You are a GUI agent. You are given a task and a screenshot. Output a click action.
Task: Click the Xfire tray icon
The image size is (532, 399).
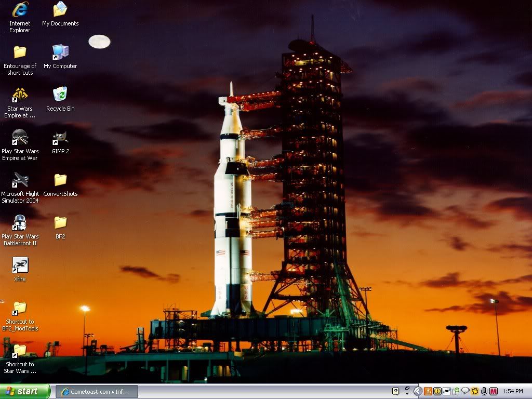coord(447,391)
